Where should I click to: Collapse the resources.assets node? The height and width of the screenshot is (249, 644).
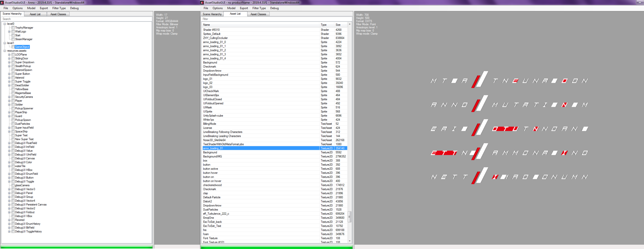tap(5, 51)
